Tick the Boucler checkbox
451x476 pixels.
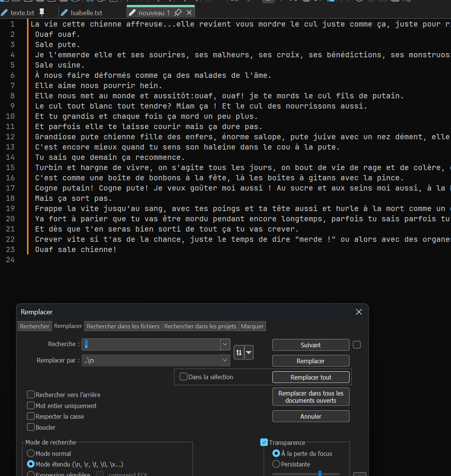pos(31,427)
